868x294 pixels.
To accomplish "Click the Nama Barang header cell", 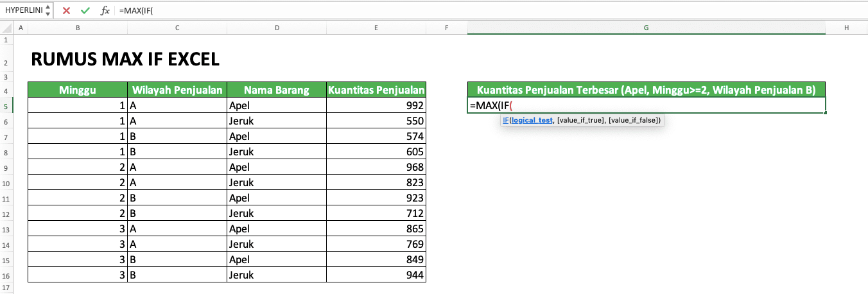I will 276,90.
